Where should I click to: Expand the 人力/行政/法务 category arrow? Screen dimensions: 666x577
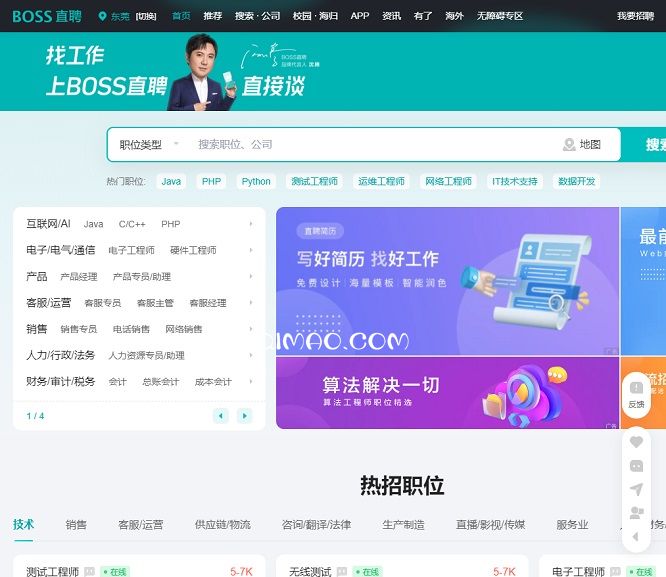[251, 355]
